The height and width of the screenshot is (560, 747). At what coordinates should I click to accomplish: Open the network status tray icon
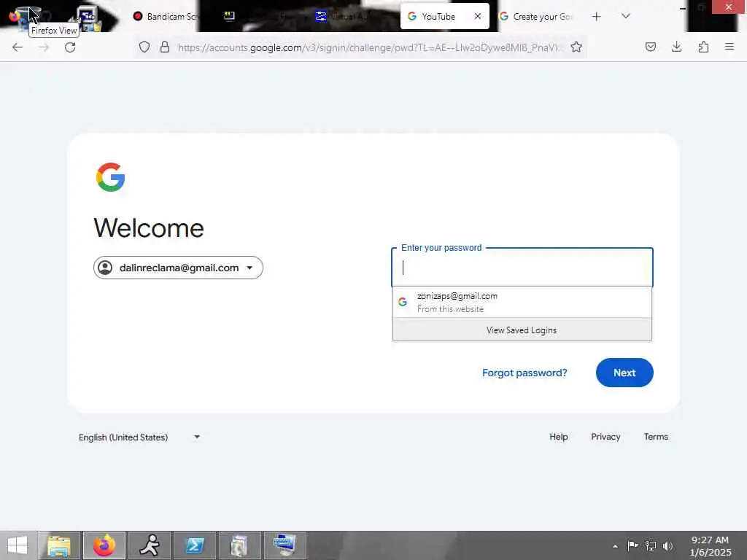650,545
